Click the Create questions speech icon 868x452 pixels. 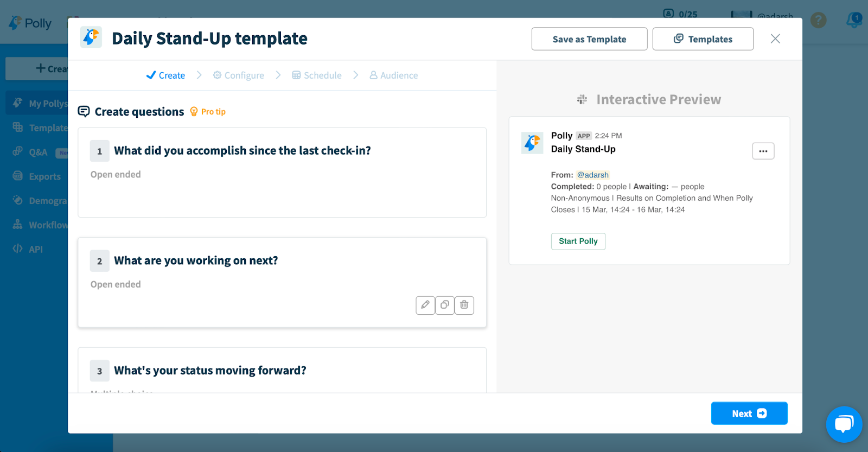coord(84,112)
